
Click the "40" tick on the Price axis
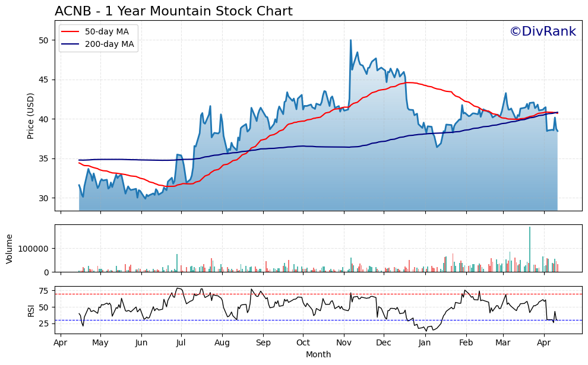click(44, 119)
